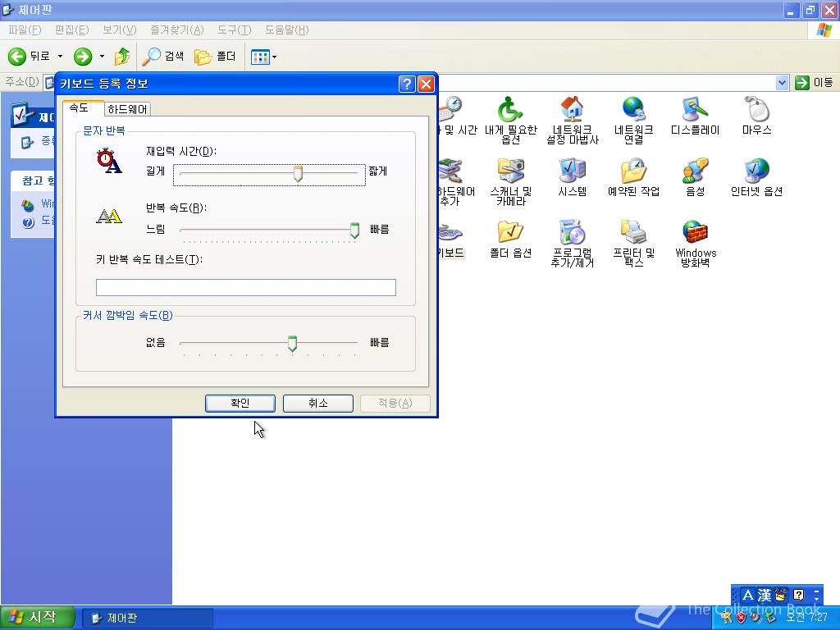
Task: Open the 즐겨찾기(A) menu
Action: (177, 30)
